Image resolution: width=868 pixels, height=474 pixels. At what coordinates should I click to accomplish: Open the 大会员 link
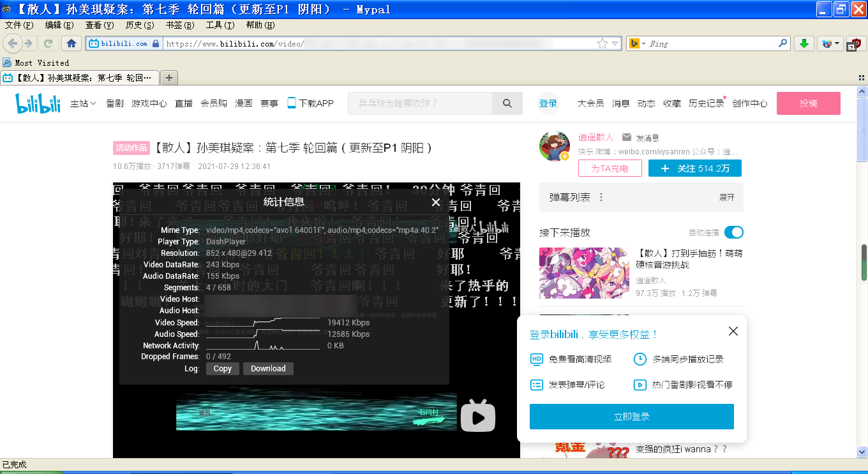590,103
